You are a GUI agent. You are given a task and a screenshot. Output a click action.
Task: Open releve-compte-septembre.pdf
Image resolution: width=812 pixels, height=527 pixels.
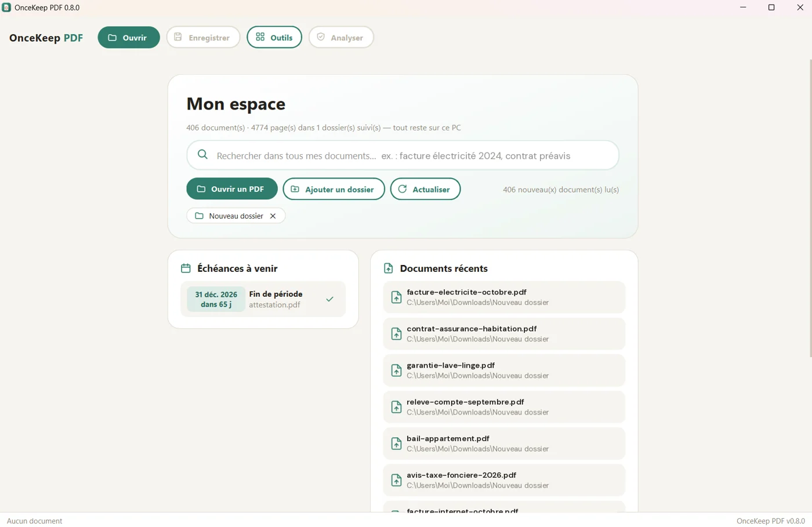tap(504, 407)
